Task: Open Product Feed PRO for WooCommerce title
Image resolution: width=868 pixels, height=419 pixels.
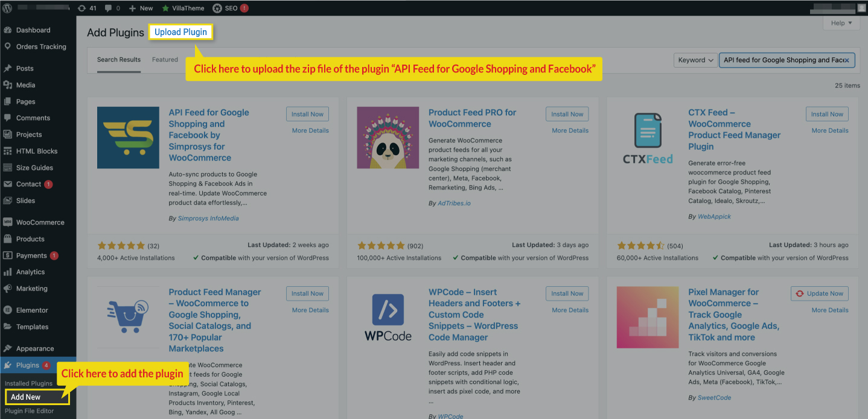Action: click(473, 118)
